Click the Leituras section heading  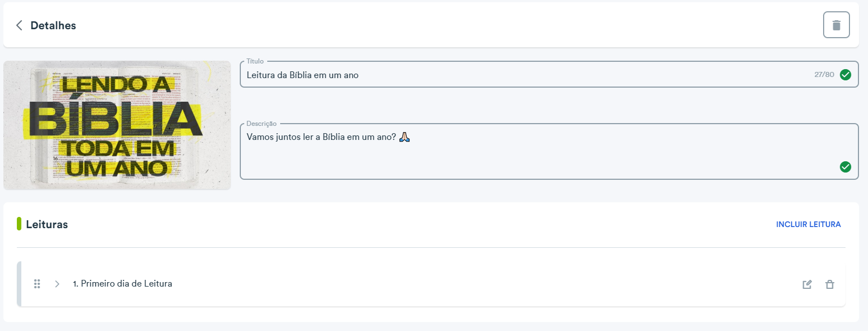tap(47, 224)
